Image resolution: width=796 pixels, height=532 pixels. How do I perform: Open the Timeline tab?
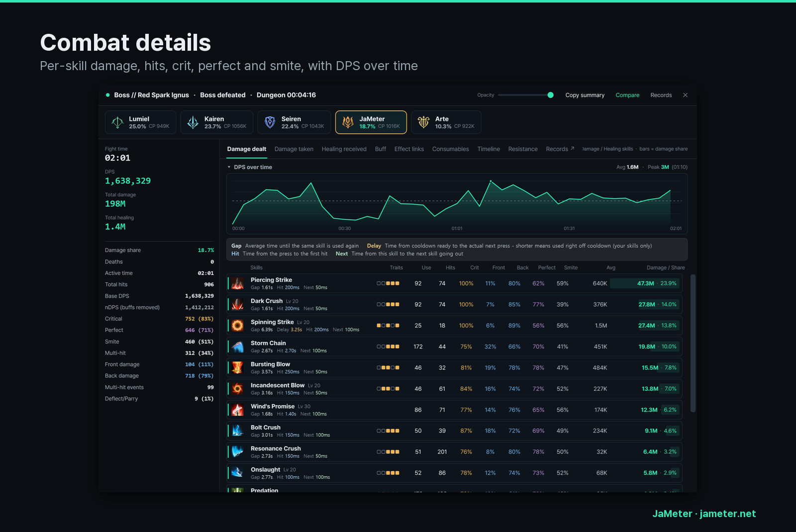click(x=489, y=149)
